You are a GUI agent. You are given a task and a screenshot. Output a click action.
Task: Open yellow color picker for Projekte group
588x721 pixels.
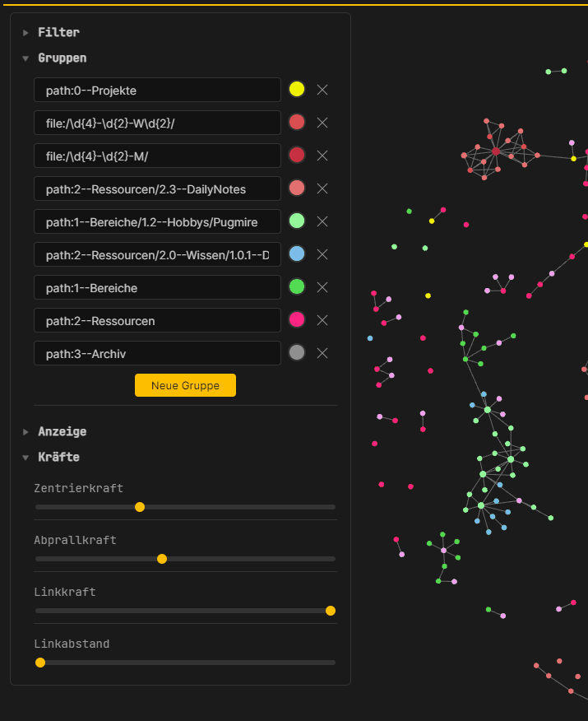tap(297, 89)
